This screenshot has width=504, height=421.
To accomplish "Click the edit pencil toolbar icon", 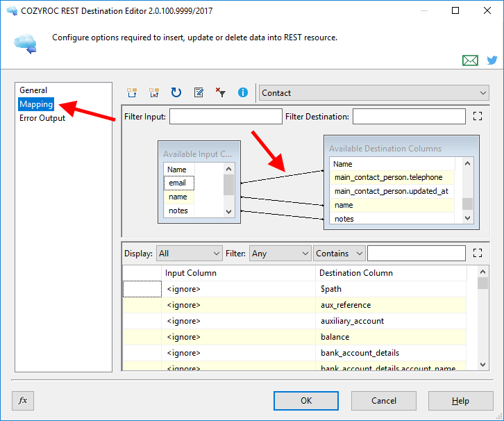I will pyautogui.click(x=199, y=92).
